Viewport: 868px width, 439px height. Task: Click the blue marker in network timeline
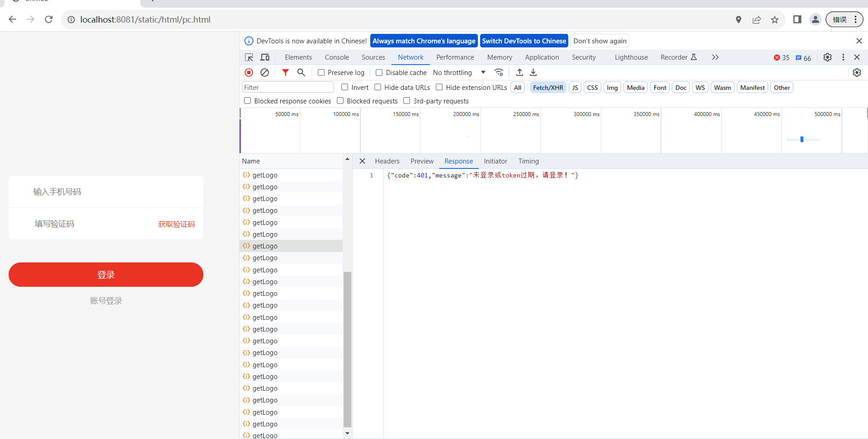(802, 140)
